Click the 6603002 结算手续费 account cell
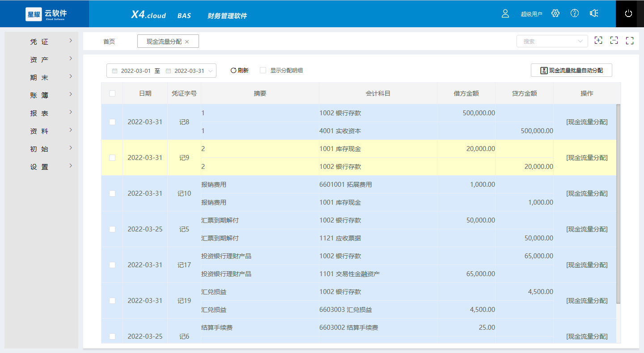Screen dimensions: 644x353 coord(378,328)
